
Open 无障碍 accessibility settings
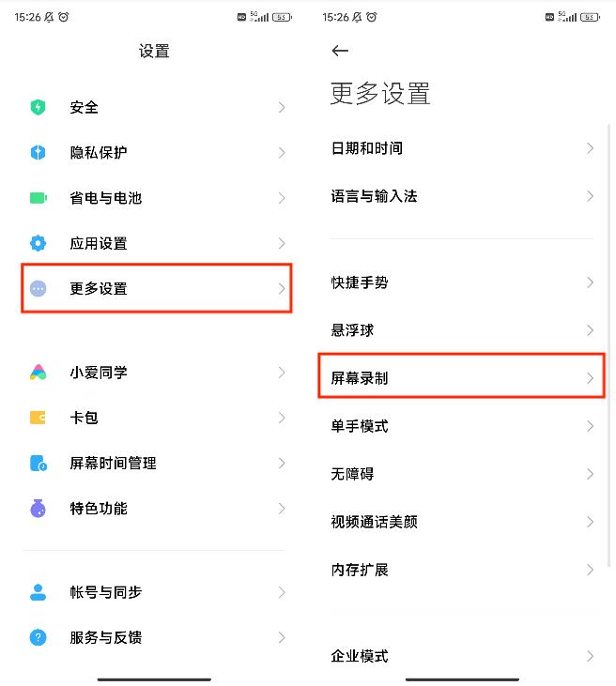pyautogui.click(x=460, y=474)
